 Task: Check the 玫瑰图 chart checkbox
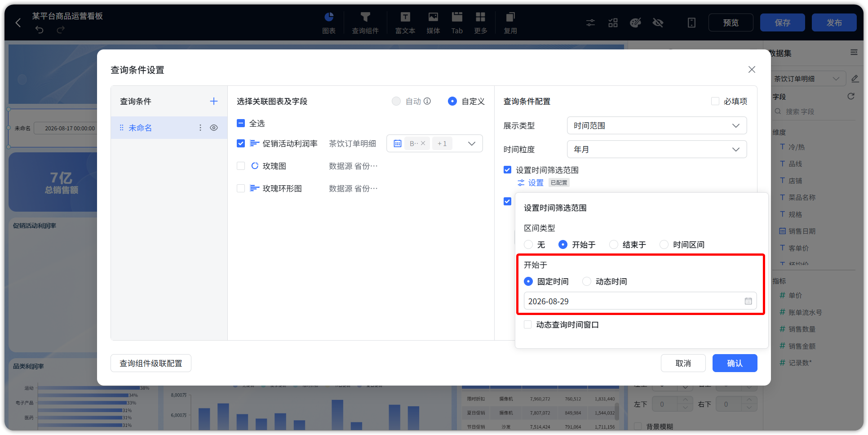coord(241,166)
